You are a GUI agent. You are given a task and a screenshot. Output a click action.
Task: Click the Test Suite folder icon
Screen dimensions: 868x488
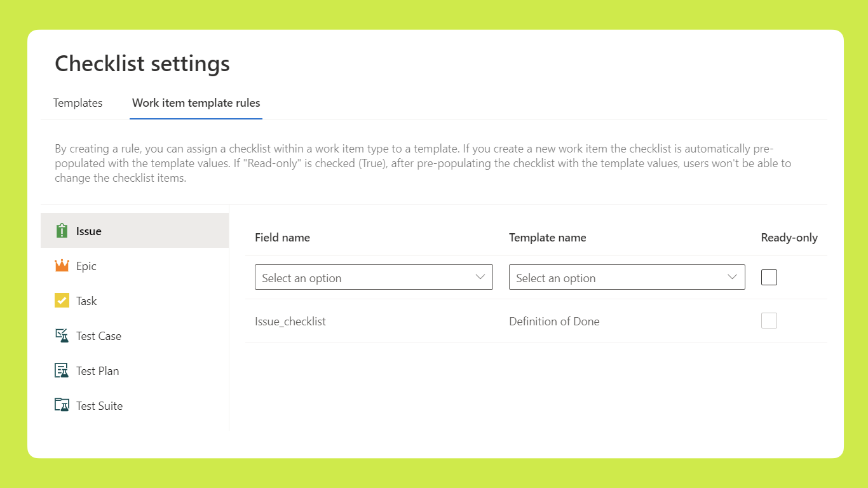pos(62,405)
